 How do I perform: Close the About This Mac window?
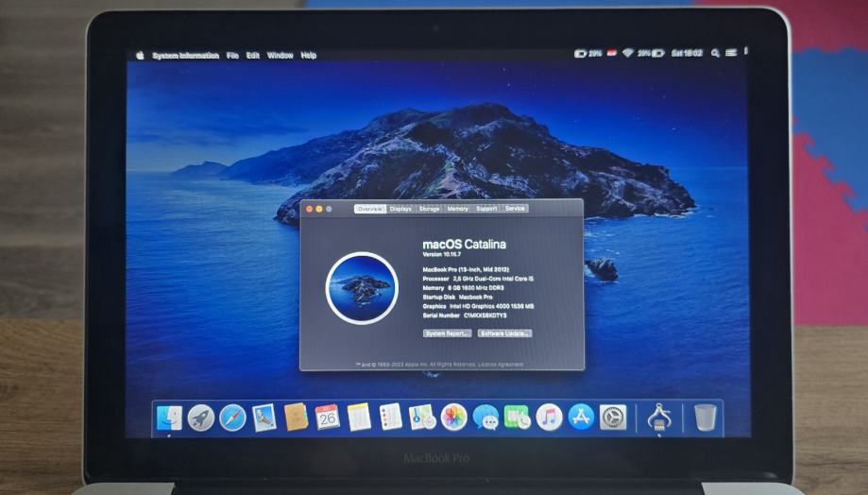coord(310,209)
